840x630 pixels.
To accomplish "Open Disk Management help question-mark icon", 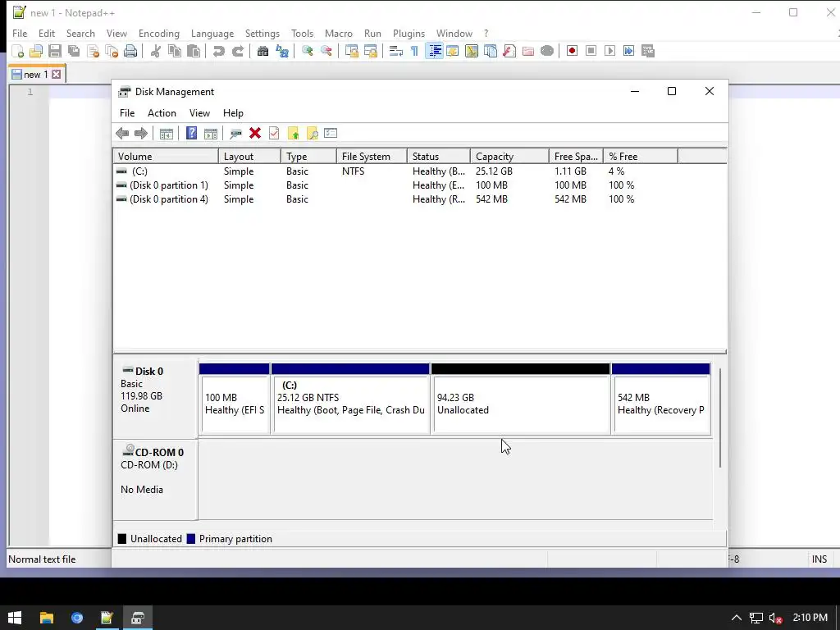I will click(191, 134).
